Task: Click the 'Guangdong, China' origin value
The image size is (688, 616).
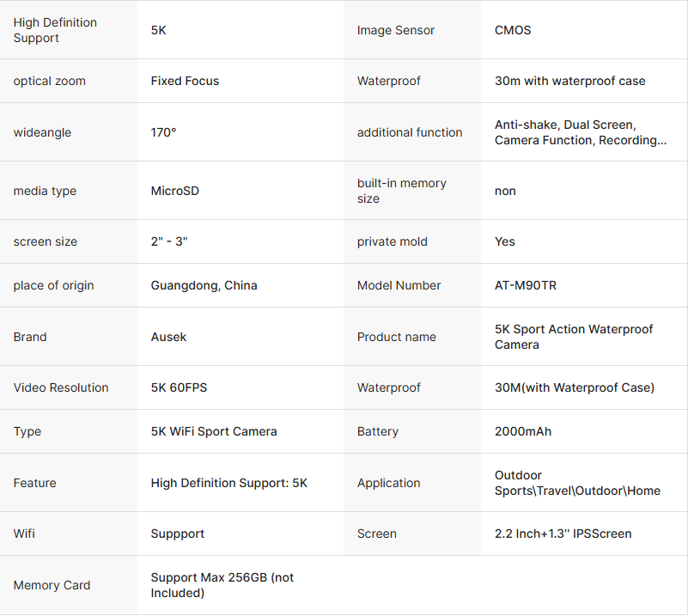Action: (204, 285)
